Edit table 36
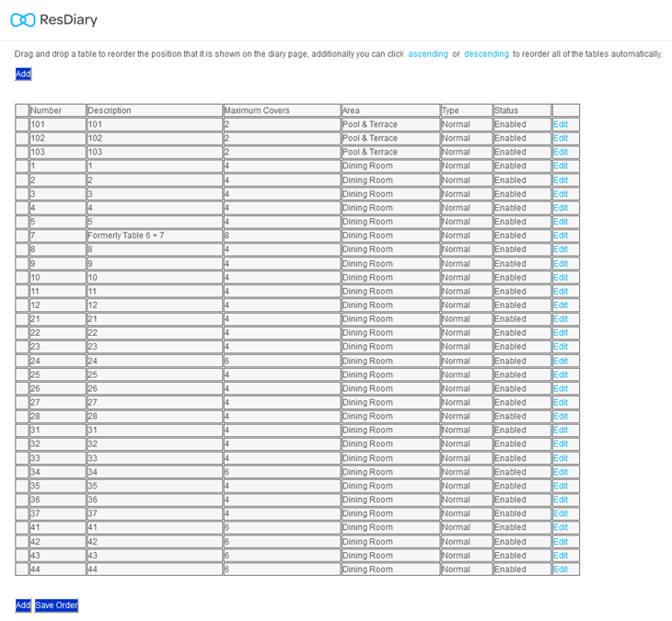The height and width of the screenshot is (621, 672). click(560, 500)
